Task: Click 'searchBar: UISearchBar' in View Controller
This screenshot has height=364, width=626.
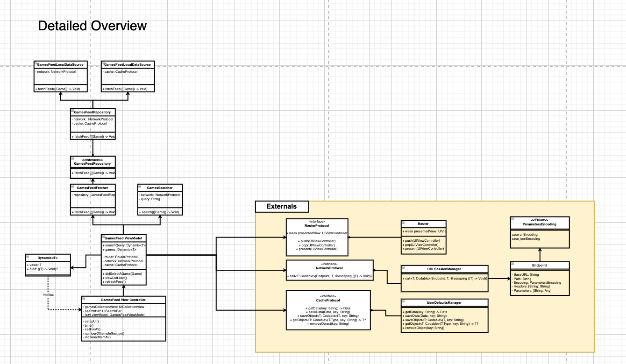Action: [102, 311]
